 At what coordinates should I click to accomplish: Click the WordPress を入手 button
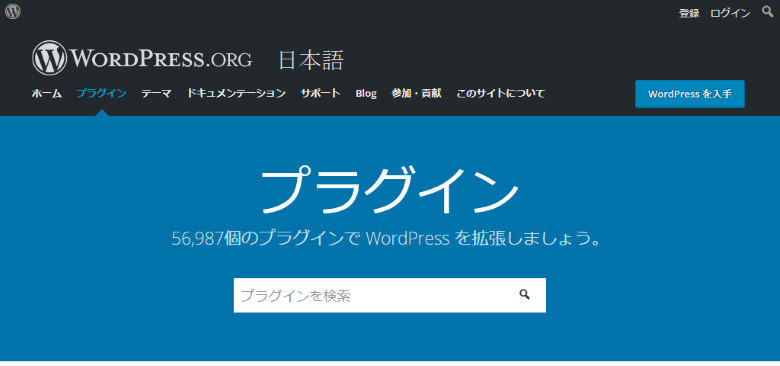[689, 94]
